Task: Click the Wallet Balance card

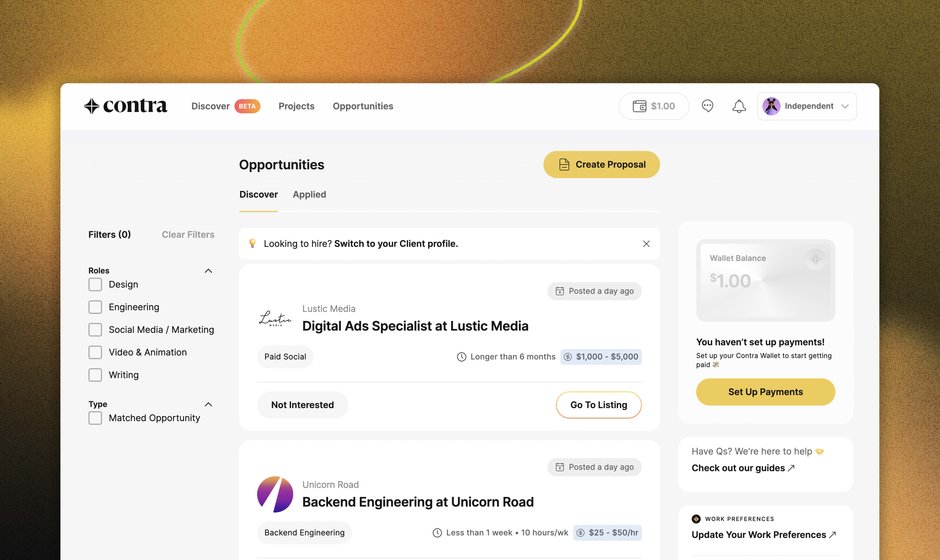Action: [x=765, y=280]
